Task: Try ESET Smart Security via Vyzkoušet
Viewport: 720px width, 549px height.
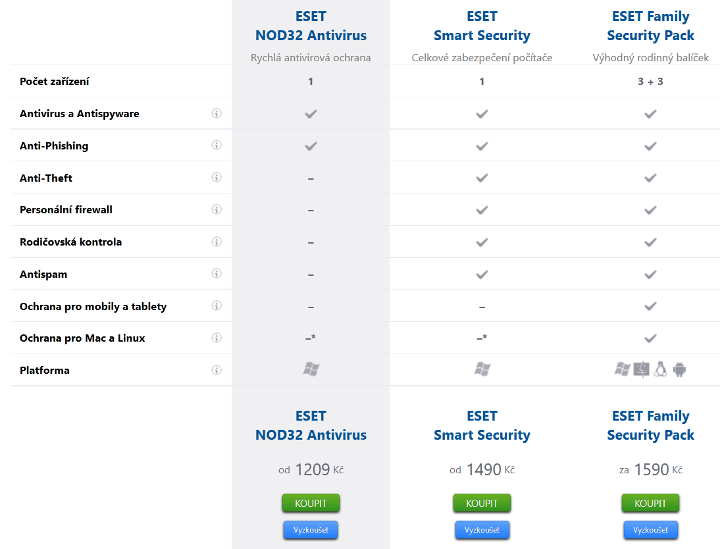Action: pos(481,530)
